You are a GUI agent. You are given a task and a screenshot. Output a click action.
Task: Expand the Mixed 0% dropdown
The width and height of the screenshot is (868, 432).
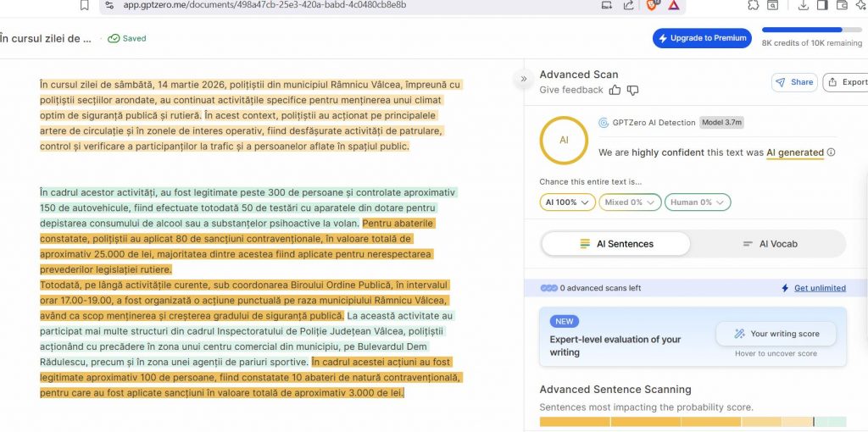(x=630, y=202)
